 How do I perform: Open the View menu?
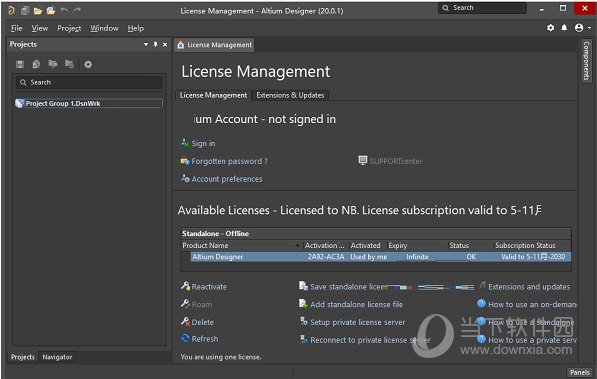pyautogui.click(x=40, y=28)
